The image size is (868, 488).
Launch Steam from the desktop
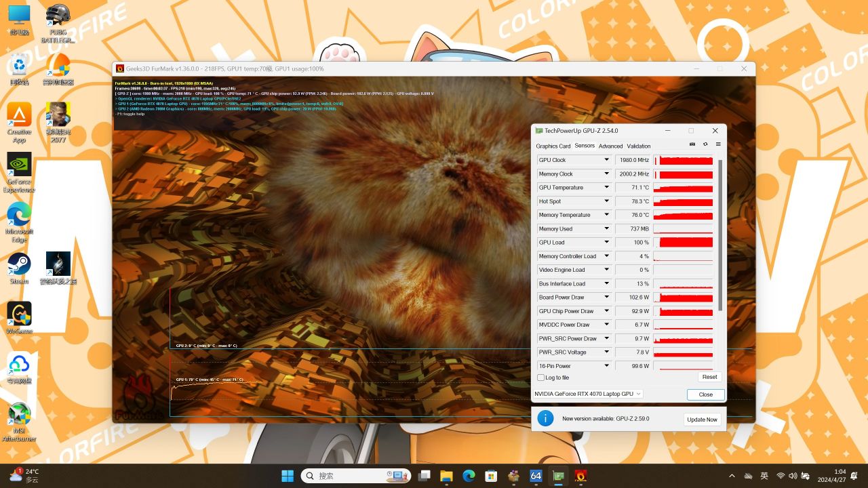click(x=19, y=268)
